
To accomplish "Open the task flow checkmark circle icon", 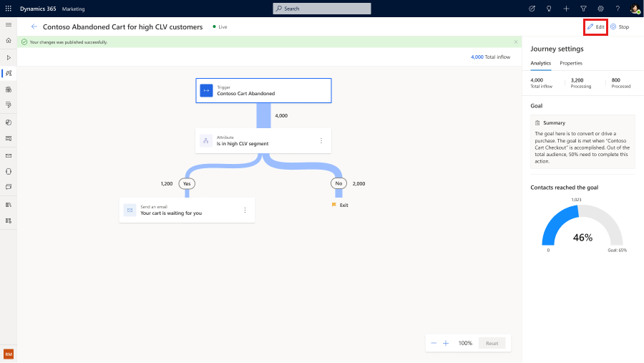I will (532, 9).
